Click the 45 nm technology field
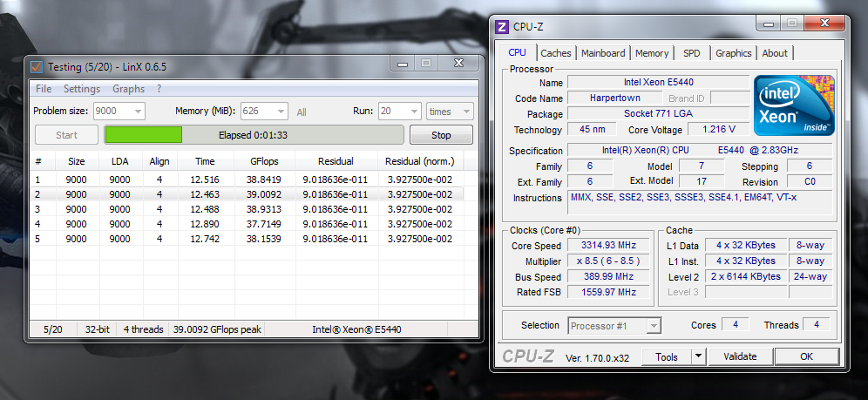 (593, 130)
